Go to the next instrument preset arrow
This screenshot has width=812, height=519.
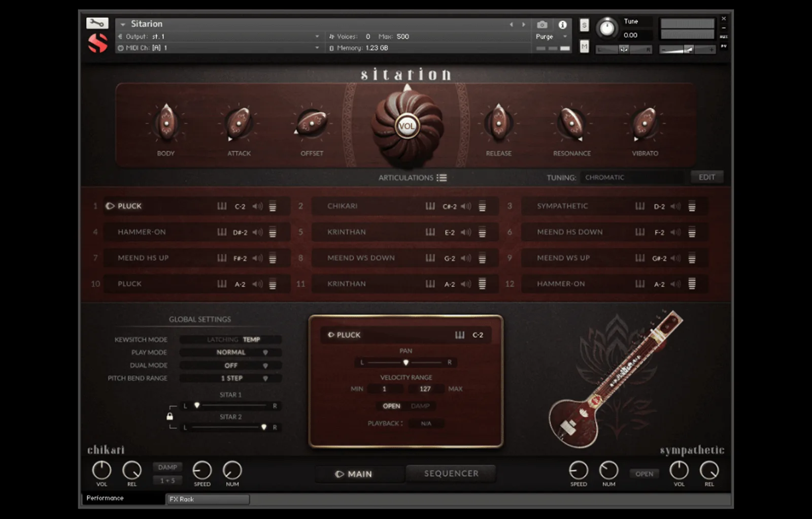coord(524,24)
